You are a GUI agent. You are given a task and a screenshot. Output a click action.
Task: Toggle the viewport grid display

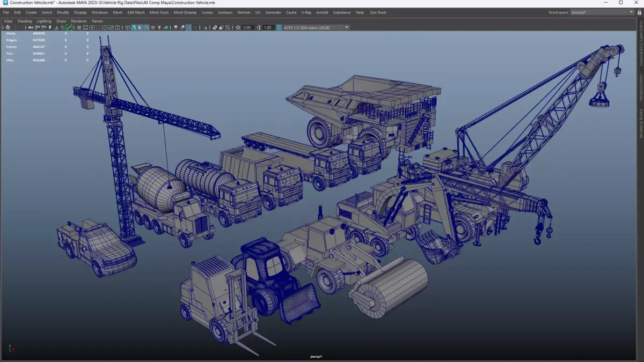(x=79, y=27)
